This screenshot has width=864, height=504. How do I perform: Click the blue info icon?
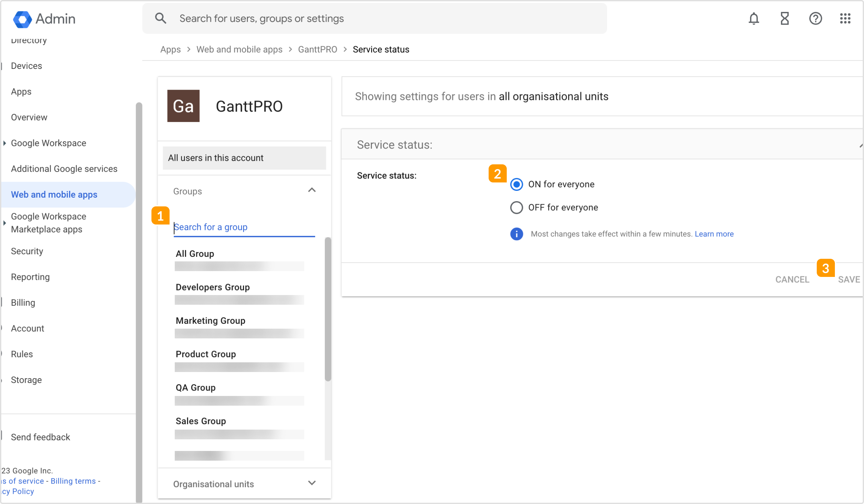point(516,234)
